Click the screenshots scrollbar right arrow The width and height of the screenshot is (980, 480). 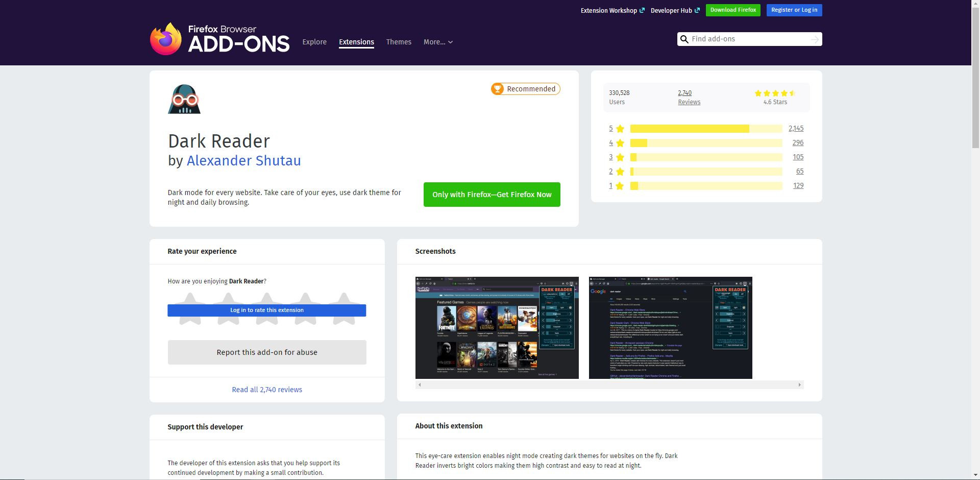pyautogui.click(x=800, y=385)
